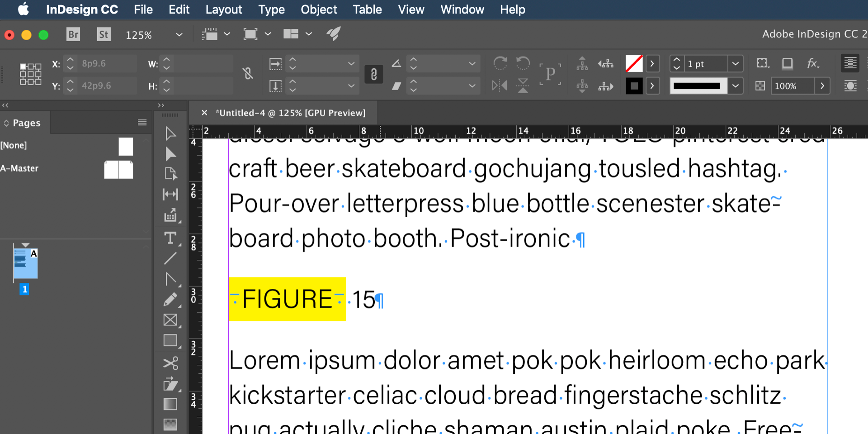
Task: Click the X position input field
Action: [x=107, y=64]
